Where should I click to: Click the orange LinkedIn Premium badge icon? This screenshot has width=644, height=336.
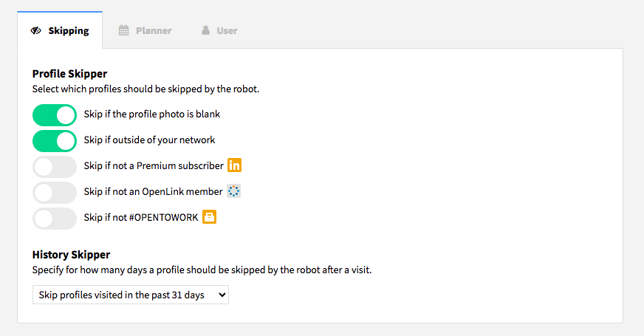(x=235, y=165)
